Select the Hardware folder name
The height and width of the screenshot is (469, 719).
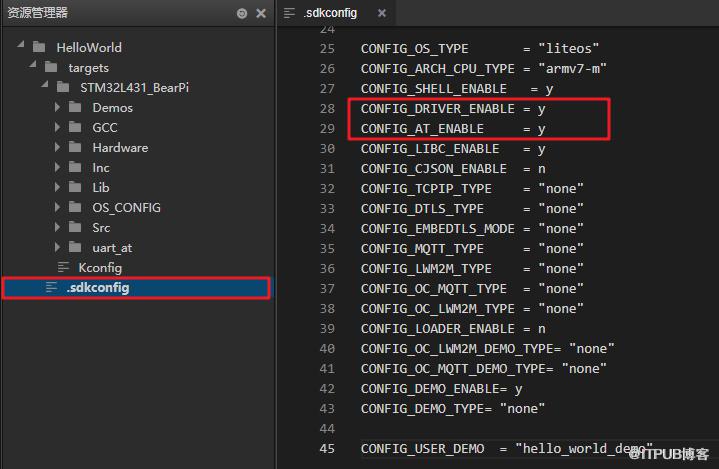point(120,148)
